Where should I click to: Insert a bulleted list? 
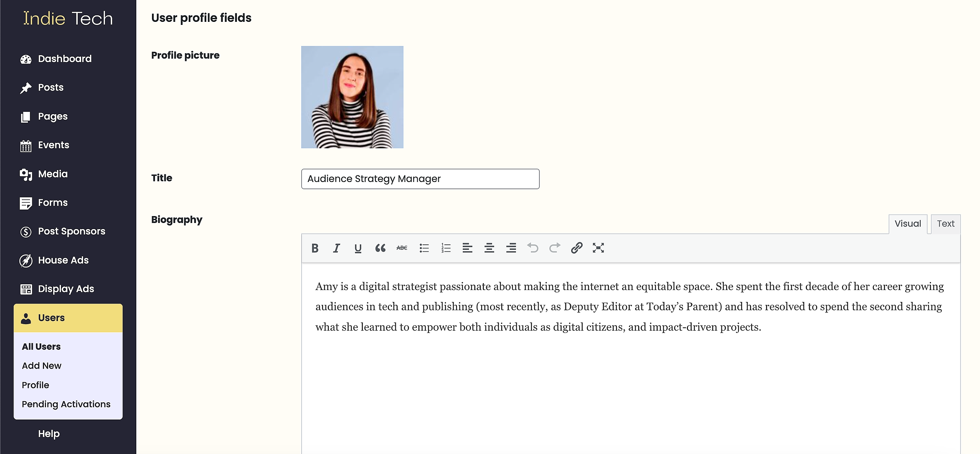coord(424,248)
